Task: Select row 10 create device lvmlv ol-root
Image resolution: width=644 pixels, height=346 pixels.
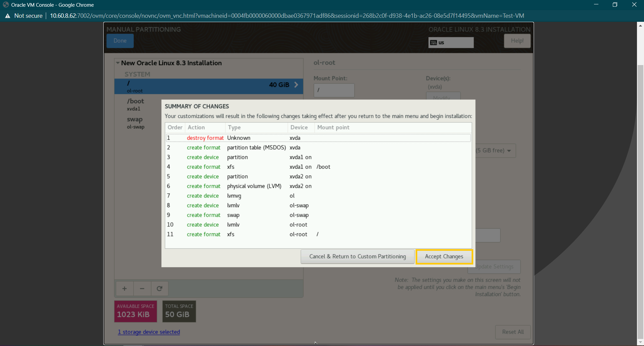Action: click(318, 225)
